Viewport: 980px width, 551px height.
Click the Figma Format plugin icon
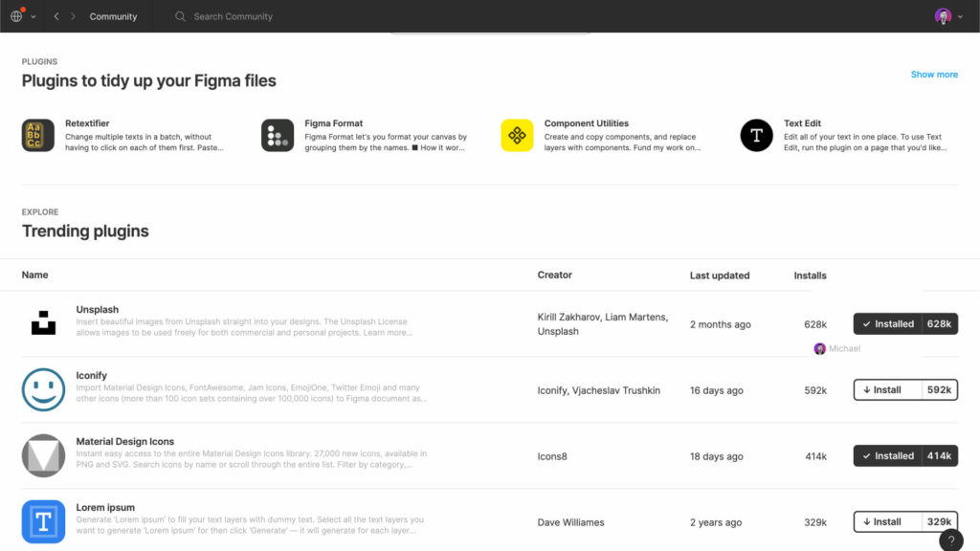(278, 136)
